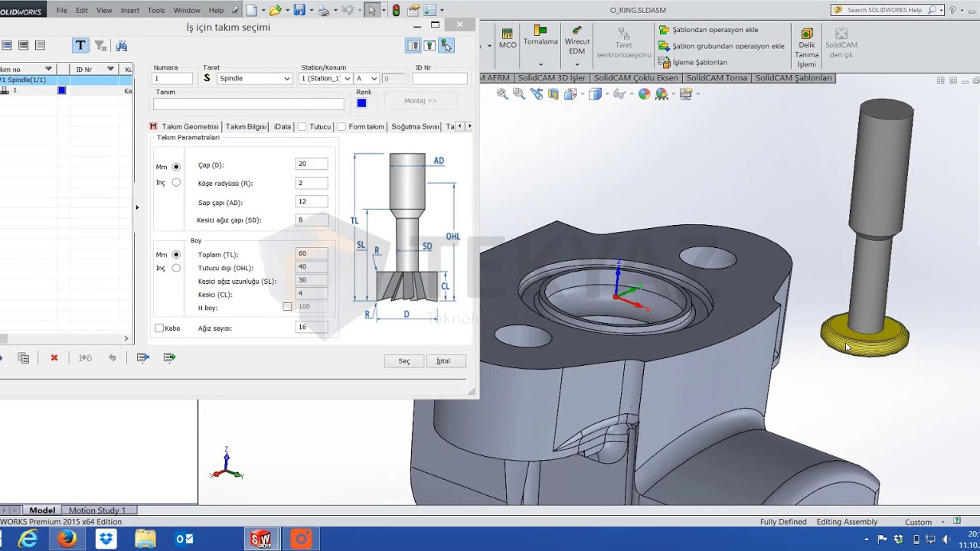This screenshot has height=551, width=980.
Task: Toggle the Form takım checkbox
Action: coord(341,126)
